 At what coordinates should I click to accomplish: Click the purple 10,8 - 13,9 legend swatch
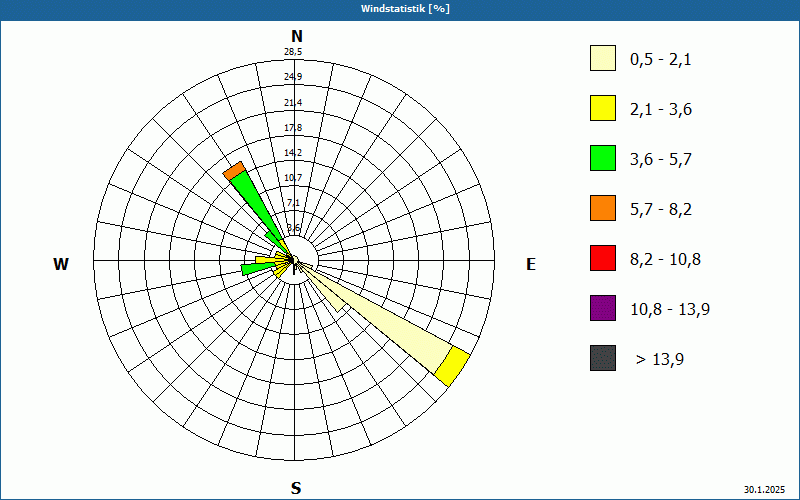[x=603, y=308]
